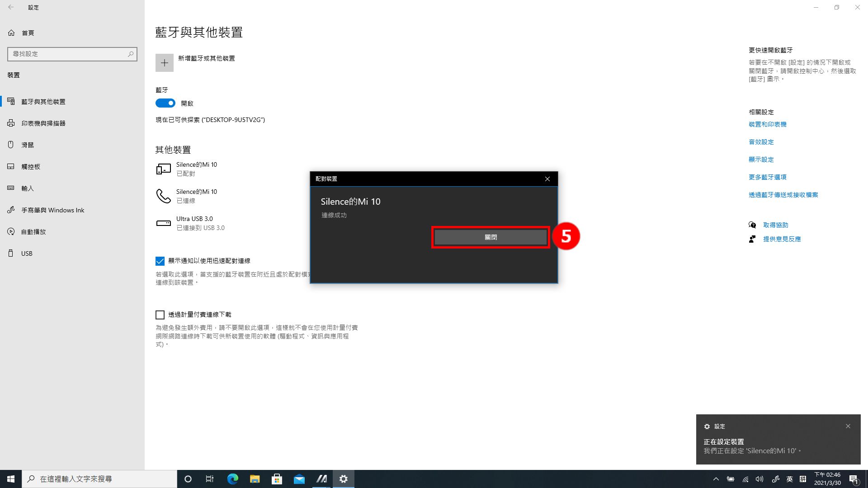This screenshot has height=488, width=868.
Task: Click battery icon in system tray
Action: coord(730,479)
